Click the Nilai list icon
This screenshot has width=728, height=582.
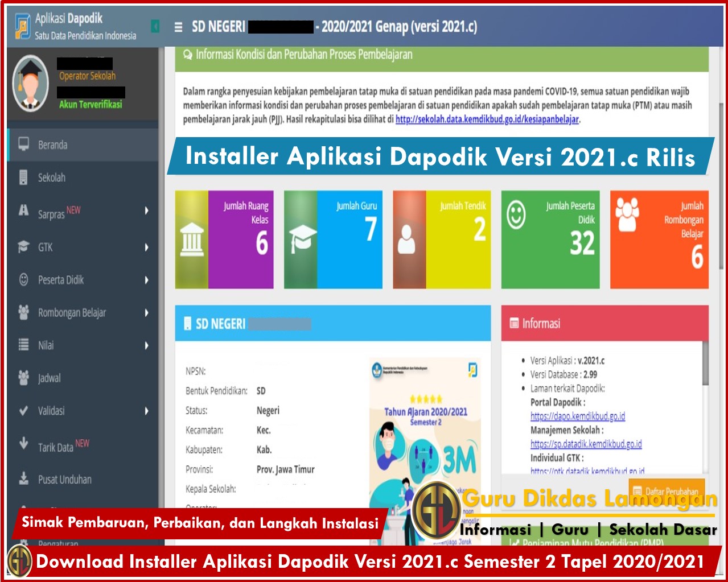23,345
